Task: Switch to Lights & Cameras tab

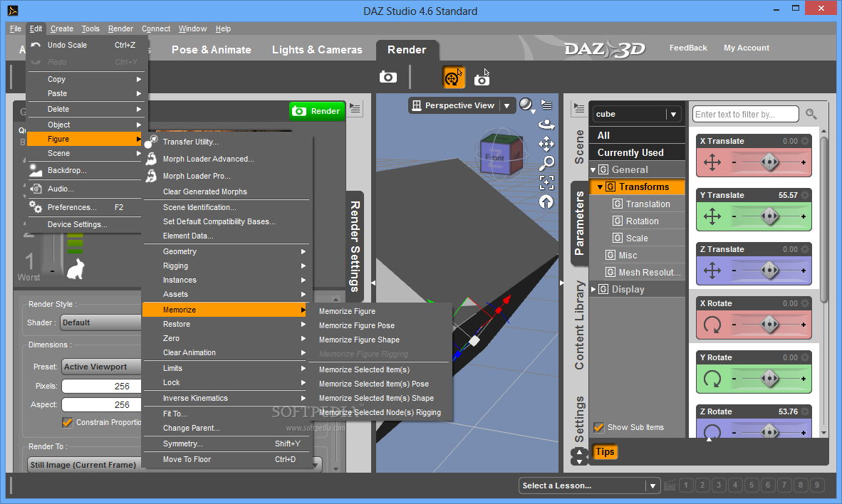Action: click(x=317, y=50)
